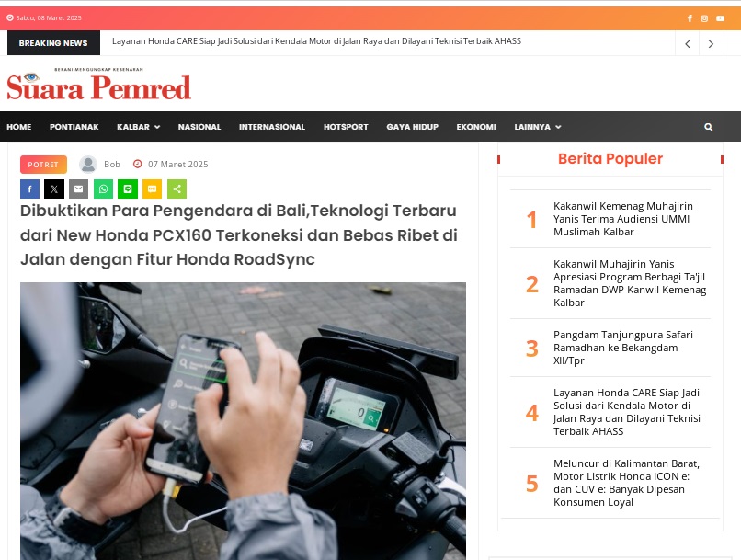Show next breaking news headline

pos(711,44)
